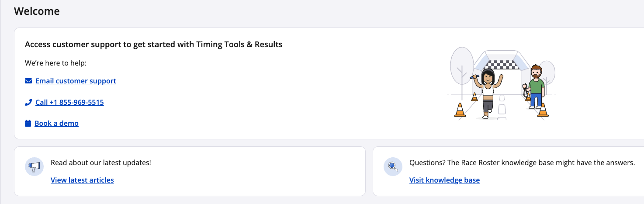Click the Questions? Race Roster knowledge base text
644x204 pixels.
[x=522, y=163]
